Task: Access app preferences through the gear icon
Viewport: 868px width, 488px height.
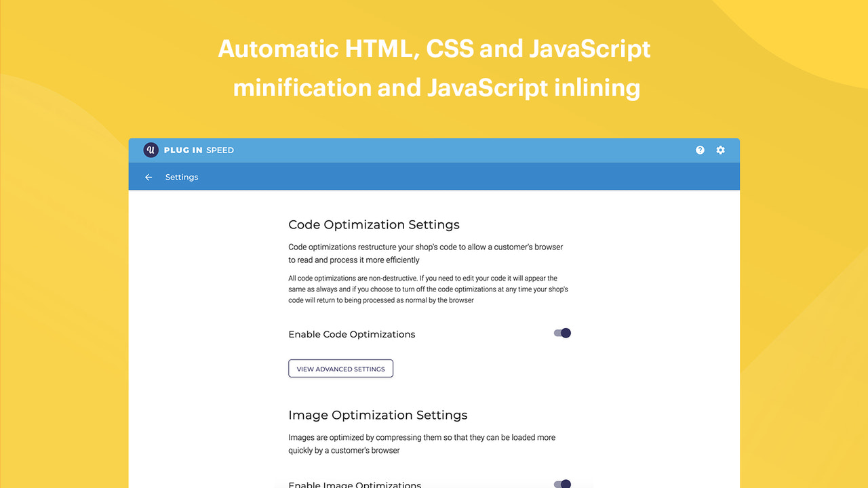Action: (720, 150)
